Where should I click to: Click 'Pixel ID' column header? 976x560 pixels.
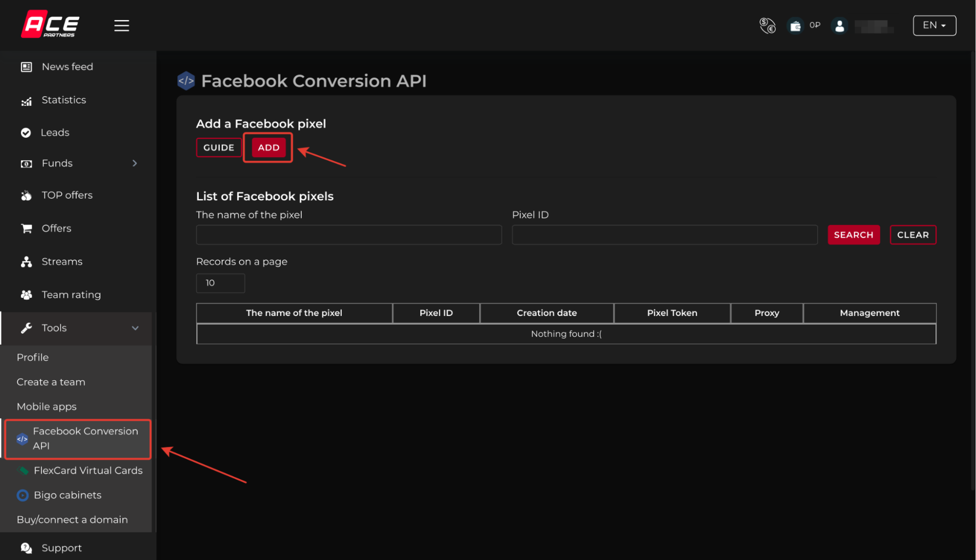(436, 313)
